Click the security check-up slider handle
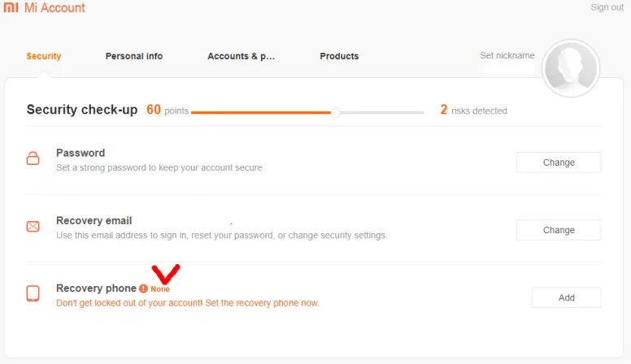Image resolution: width=631 pixels, height=364 pixels. click(x=336, y=112)
